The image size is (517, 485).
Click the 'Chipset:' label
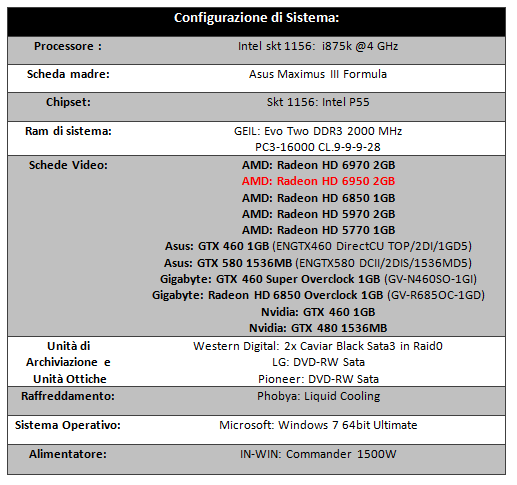(68, 102)
